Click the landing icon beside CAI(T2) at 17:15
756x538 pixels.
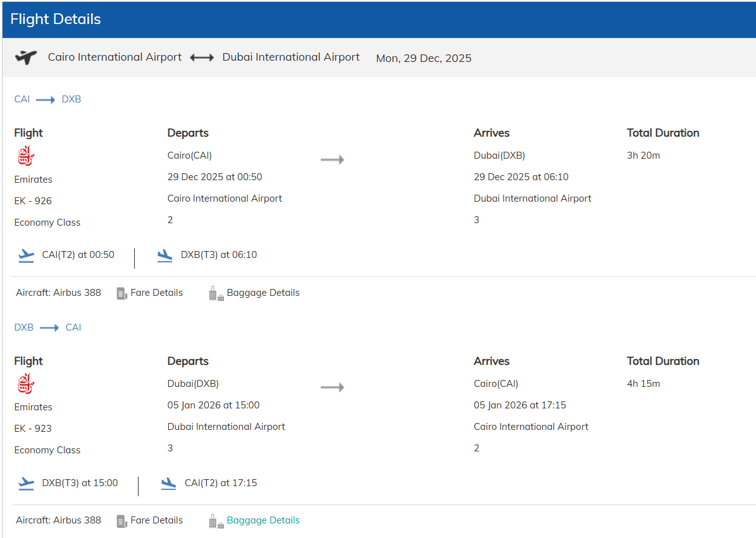(168, 484)
